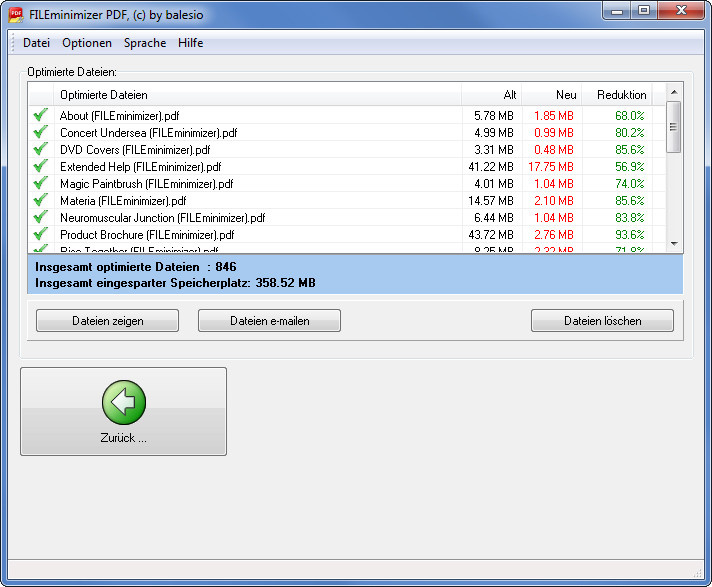712x587 pixels.
Task: Select Concert Undersea (FILEminimizer).pdf row
Action: click(347, 133)
